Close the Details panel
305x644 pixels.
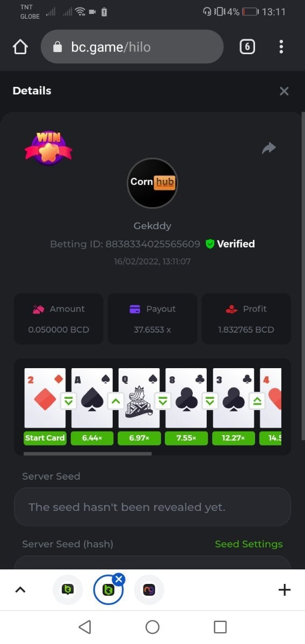point(284,91)
